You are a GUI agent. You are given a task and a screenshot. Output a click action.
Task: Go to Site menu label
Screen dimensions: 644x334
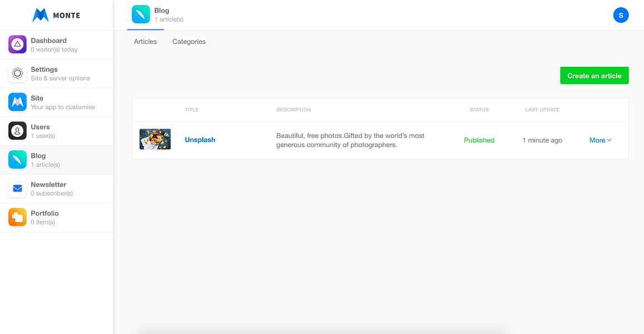(x=37, y=98)
